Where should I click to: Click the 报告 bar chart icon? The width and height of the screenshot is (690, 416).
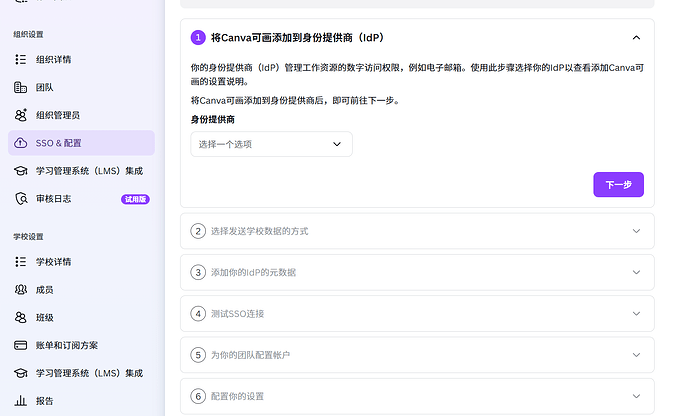pos(21,401)
